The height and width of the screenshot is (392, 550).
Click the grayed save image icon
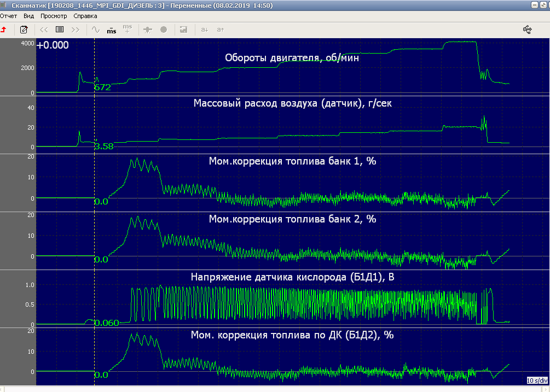pos(183,30)
